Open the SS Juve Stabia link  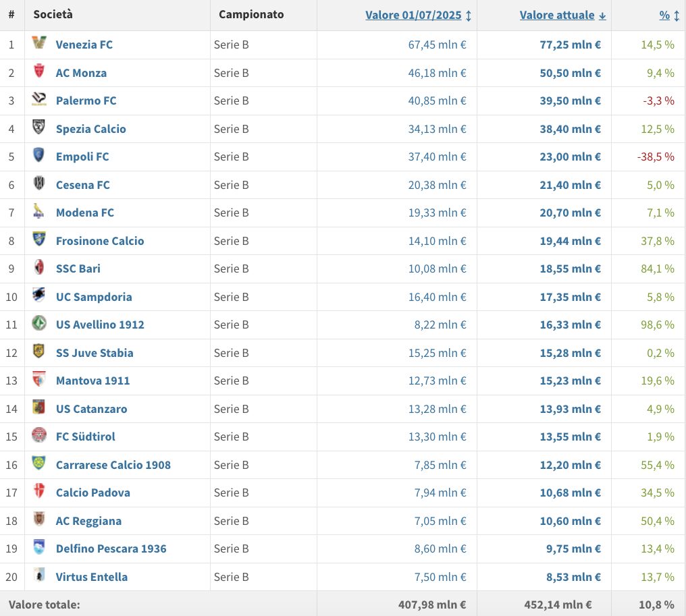pyautogui.click(x=95, y=353)
